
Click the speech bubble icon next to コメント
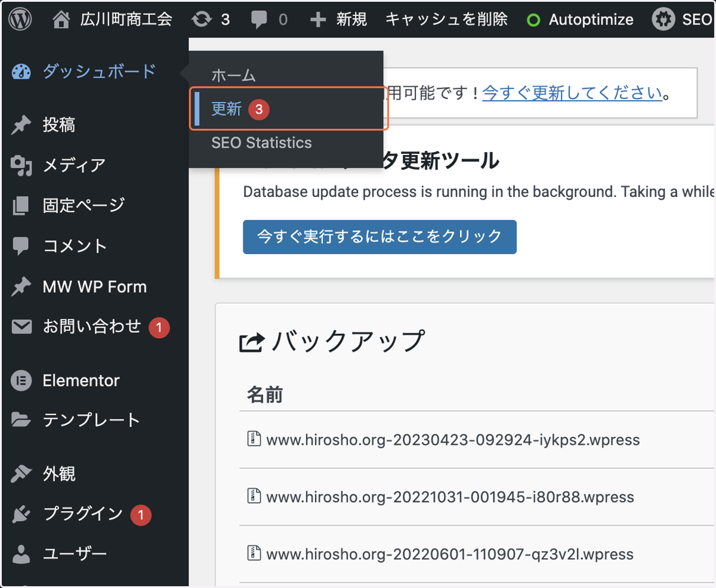click(x=21, y=246)
